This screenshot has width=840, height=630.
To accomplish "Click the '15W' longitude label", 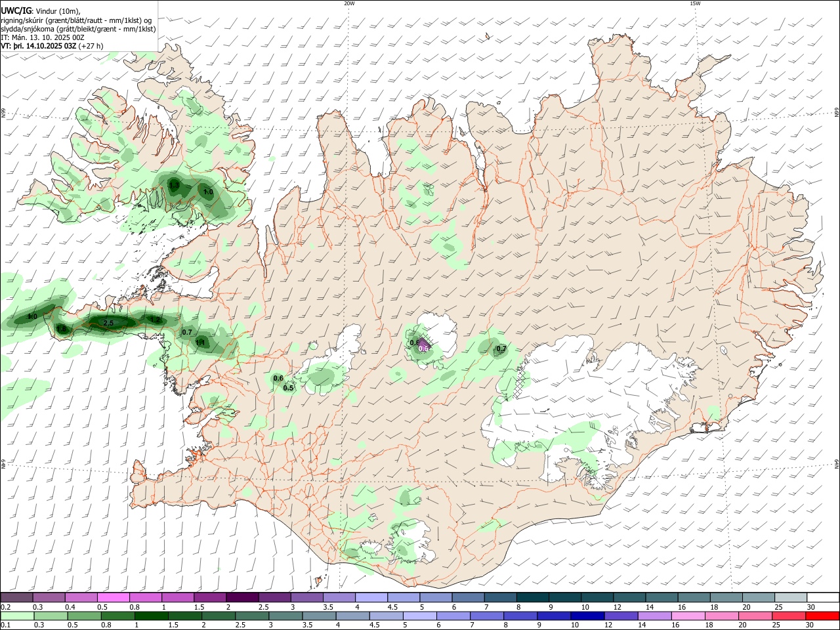I will click(695, 3).
